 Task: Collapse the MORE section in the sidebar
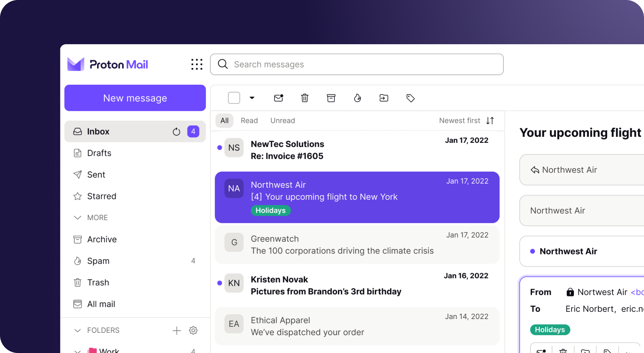point(78,218)
